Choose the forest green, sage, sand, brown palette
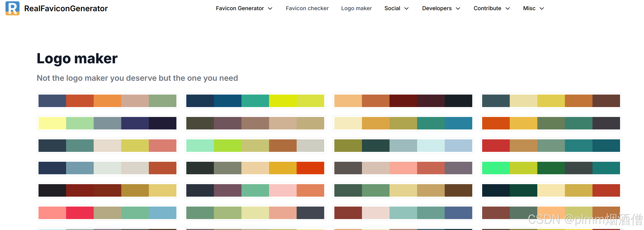This screenshot has height=230, width=644. pos(403,190)
